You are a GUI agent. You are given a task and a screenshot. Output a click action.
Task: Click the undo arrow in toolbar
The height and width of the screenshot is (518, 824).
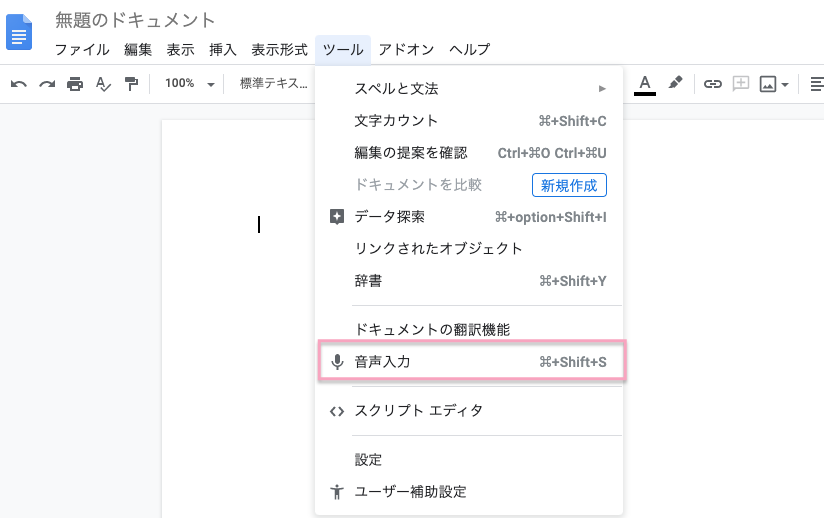(18, 84)
